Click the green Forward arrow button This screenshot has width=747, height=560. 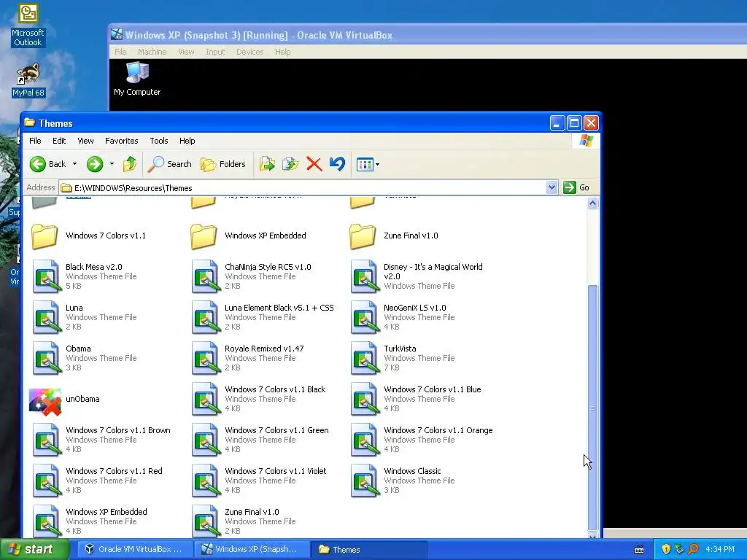click(95, 164)
